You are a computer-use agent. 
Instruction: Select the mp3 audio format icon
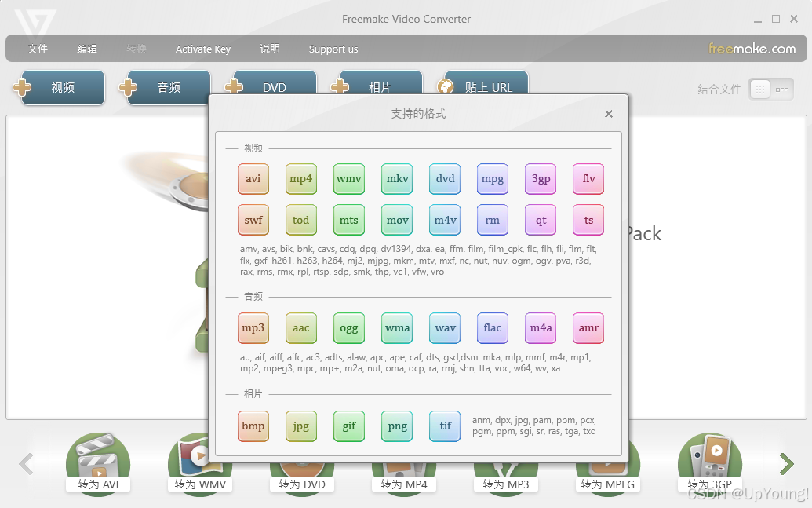coord(253,328)
